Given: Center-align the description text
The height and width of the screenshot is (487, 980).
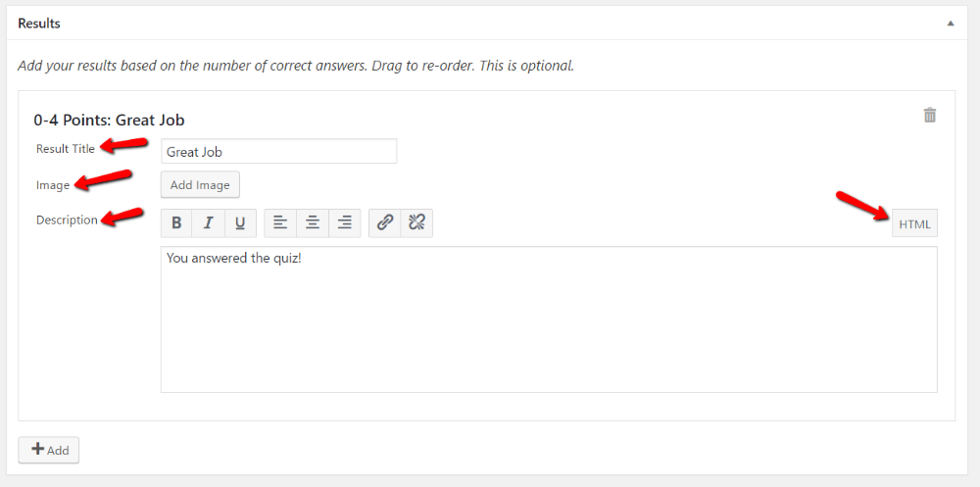Looking at the screenshot, I should [x=313, y=223].
